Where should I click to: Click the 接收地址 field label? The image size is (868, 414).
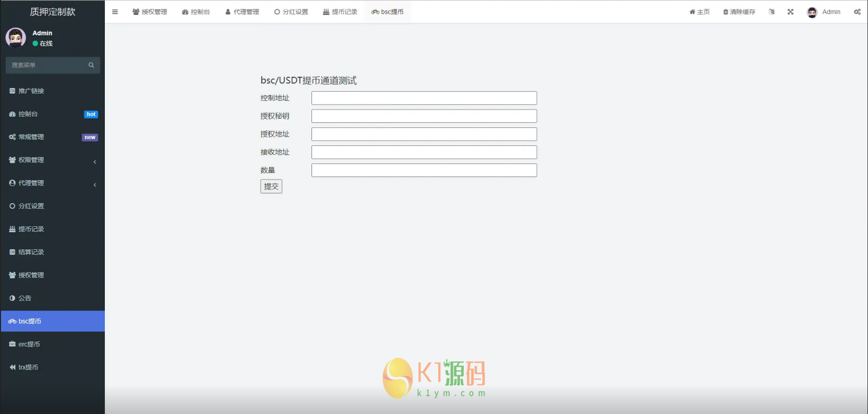[x=275, y=152]
